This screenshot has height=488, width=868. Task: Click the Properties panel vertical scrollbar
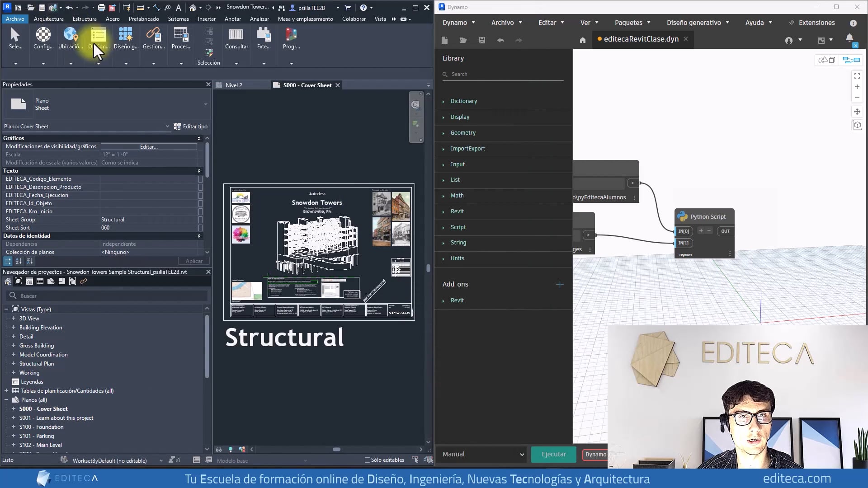pos(207,160)
